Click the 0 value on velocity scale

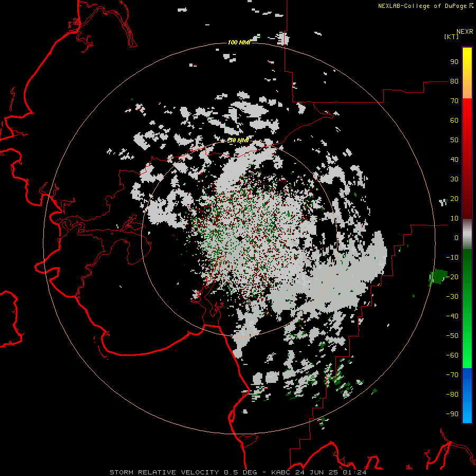(x=456, y=237)
